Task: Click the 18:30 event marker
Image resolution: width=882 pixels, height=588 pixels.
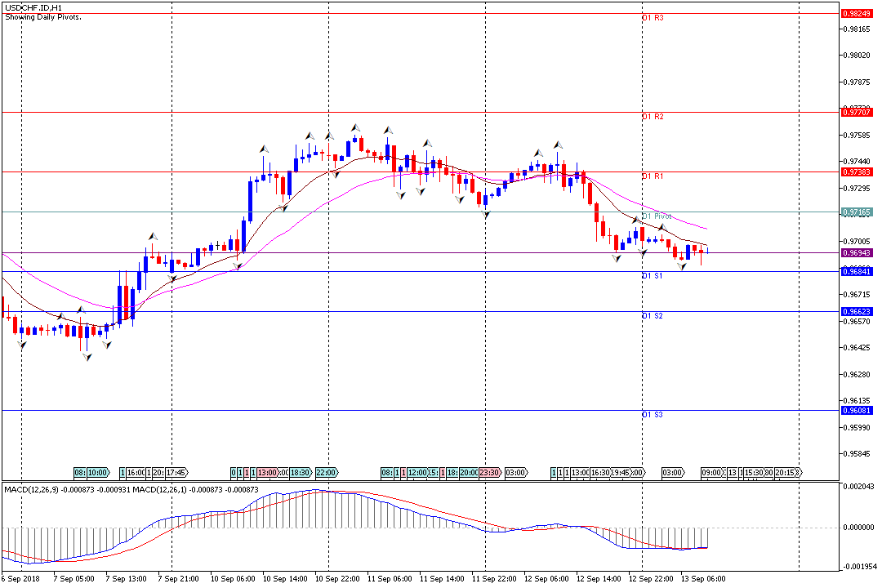Action: [301, 473]
